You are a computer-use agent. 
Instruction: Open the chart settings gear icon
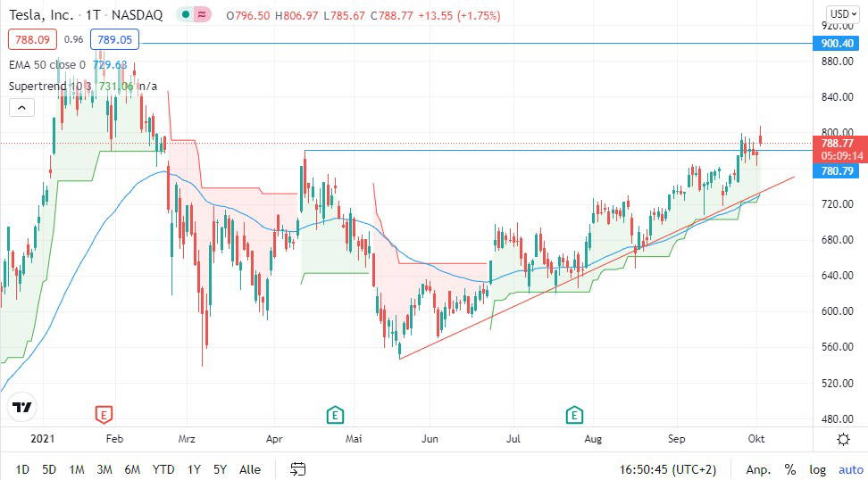pyautogui.click(x=843, y=440)
